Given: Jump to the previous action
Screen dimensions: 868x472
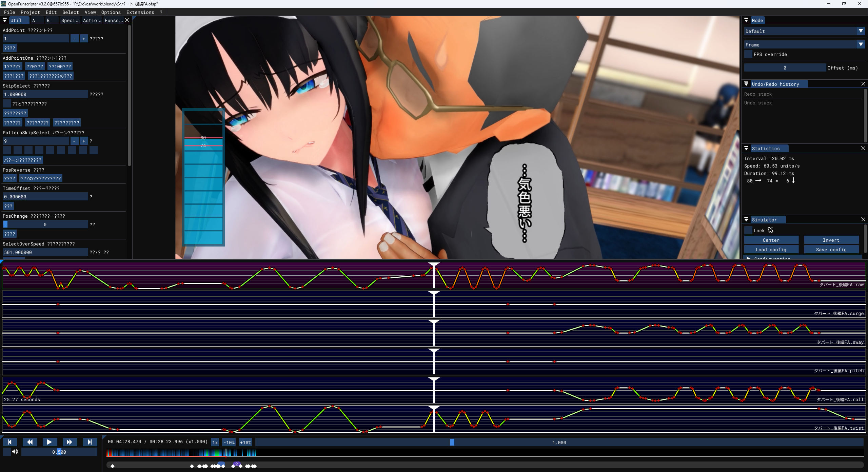Looking at the screenshot, I should [x=9, y=442].
